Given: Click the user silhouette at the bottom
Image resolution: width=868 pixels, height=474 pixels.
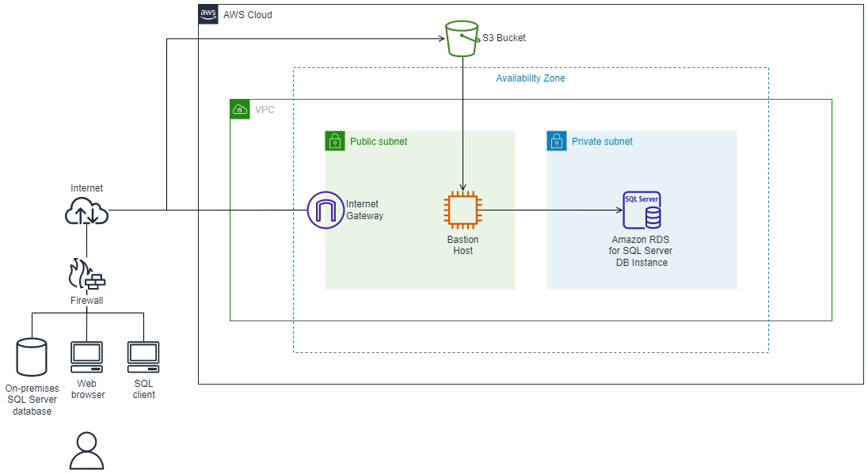Looking at the screenshot, I should pyautogui.click(x=86, y=449).
